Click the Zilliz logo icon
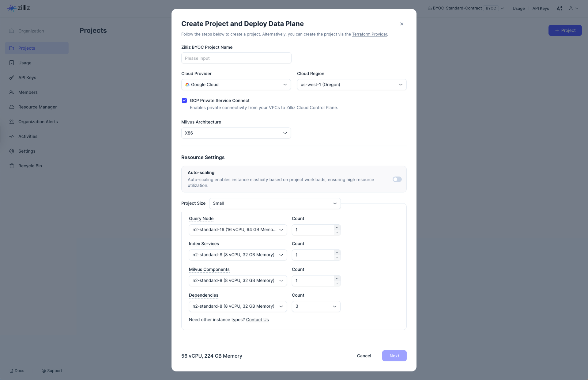Image resolution: width=588 pixels, height=380 pixels. click(12, 8)
